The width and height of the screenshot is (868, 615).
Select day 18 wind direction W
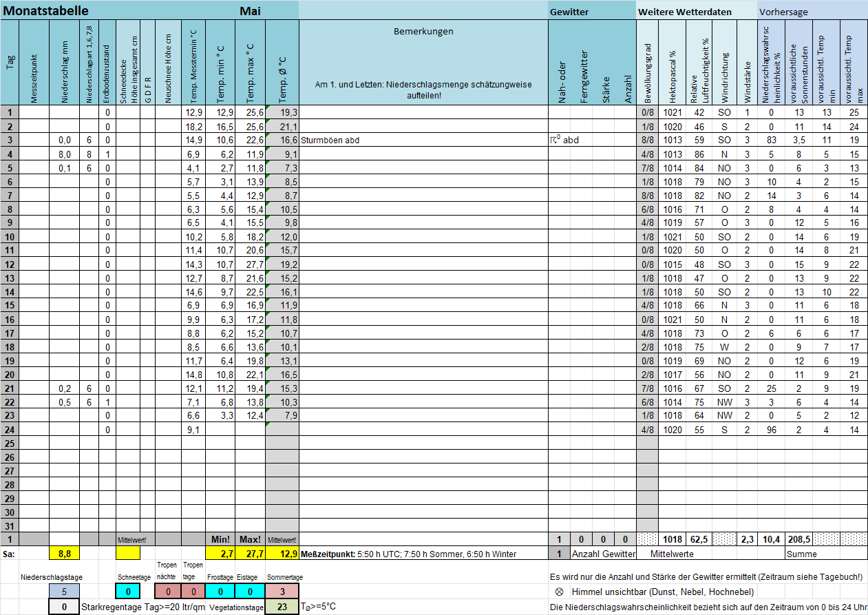click(725, 346)
